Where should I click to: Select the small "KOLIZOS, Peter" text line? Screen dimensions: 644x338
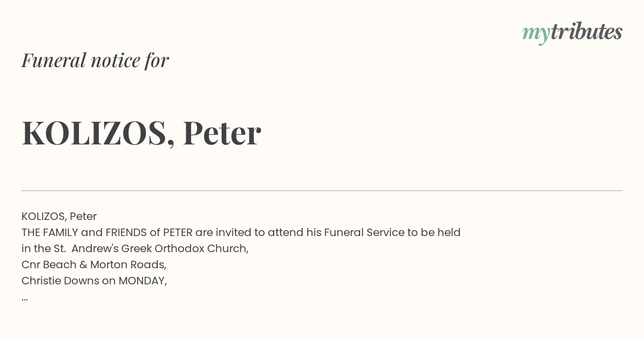click(x=59, y=217)
